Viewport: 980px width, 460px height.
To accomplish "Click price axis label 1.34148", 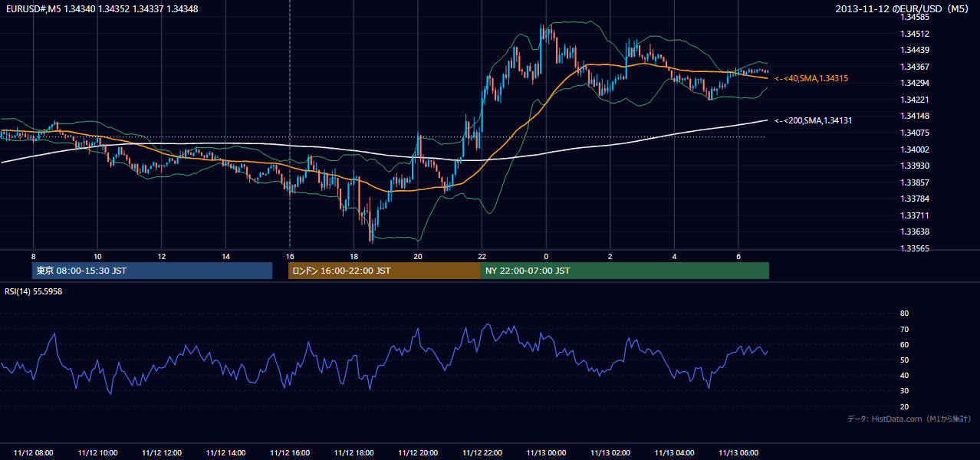I will [915, 117].
